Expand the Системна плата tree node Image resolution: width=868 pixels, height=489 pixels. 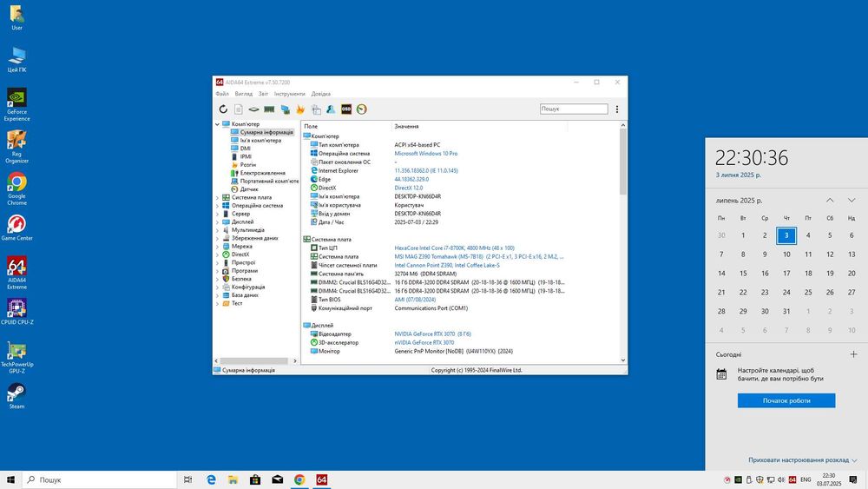[x=217, y=197]
